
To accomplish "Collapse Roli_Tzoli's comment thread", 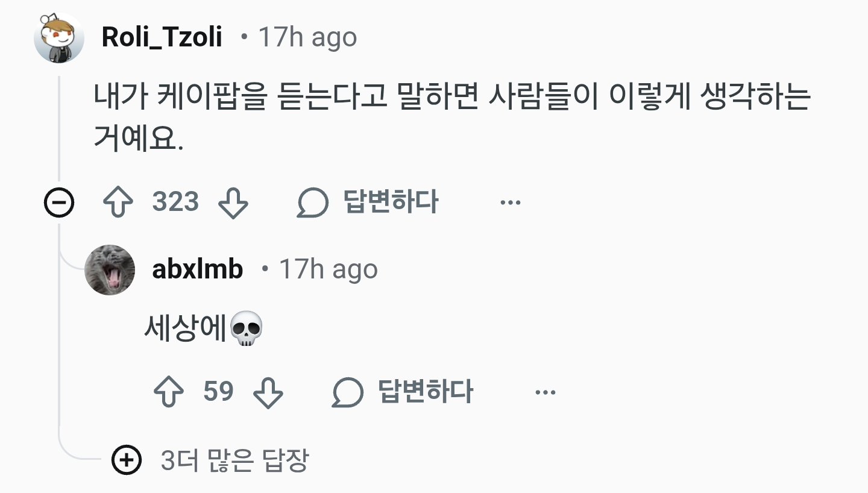I will tap(58, 202).
